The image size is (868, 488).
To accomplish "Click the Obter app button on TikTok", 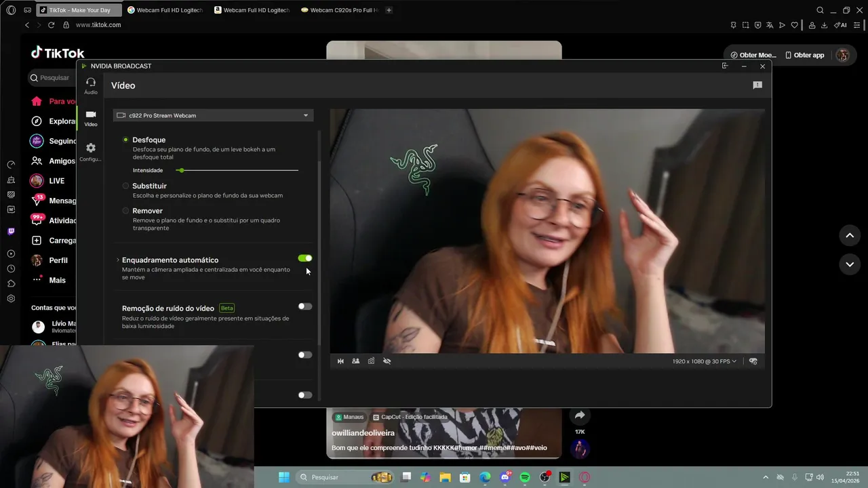I will [x=804, y=55].
